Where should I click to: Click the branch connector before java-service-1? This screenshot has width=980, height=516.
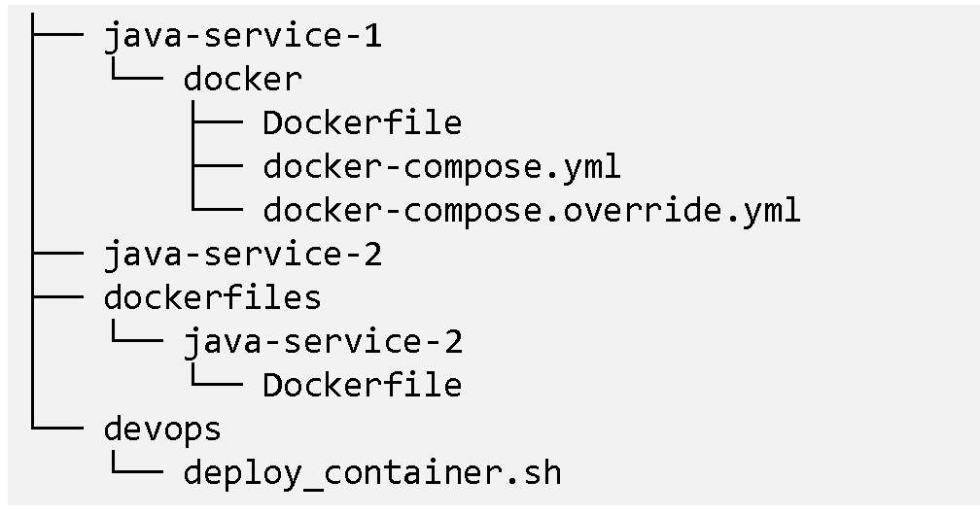[x=56, y=37]
